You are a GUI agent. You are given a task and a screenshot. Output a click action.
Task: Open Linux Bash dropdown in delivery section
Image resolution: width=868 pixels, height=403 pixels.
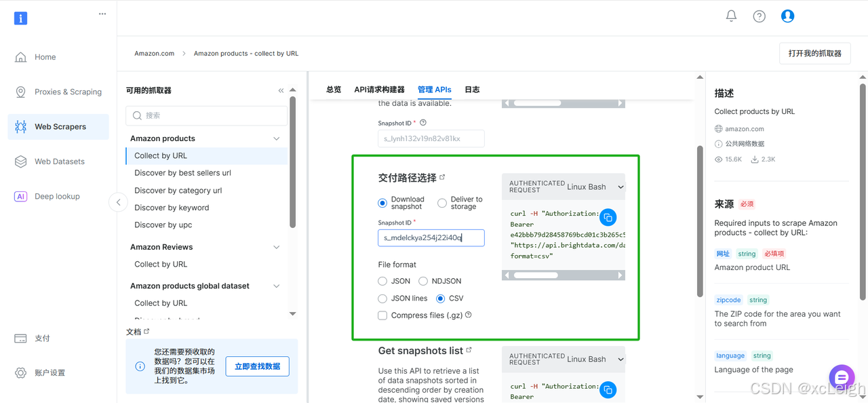coord(595,187)
